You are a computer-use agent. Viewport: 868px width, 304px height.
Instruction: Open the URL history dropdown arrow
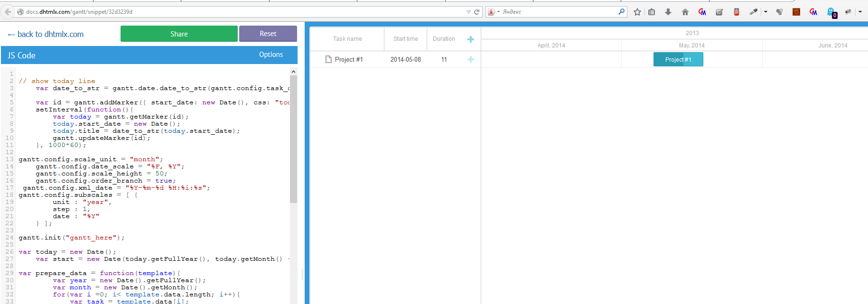[468, 12]
